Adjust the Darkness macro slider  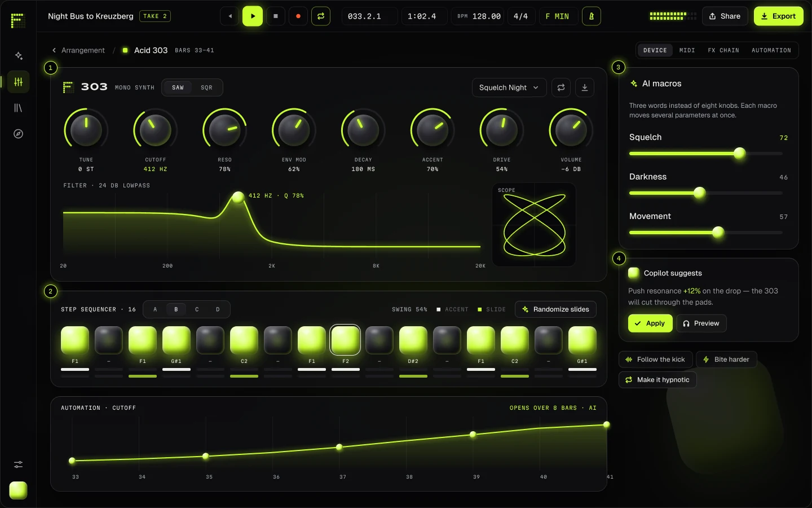[706, 193]
